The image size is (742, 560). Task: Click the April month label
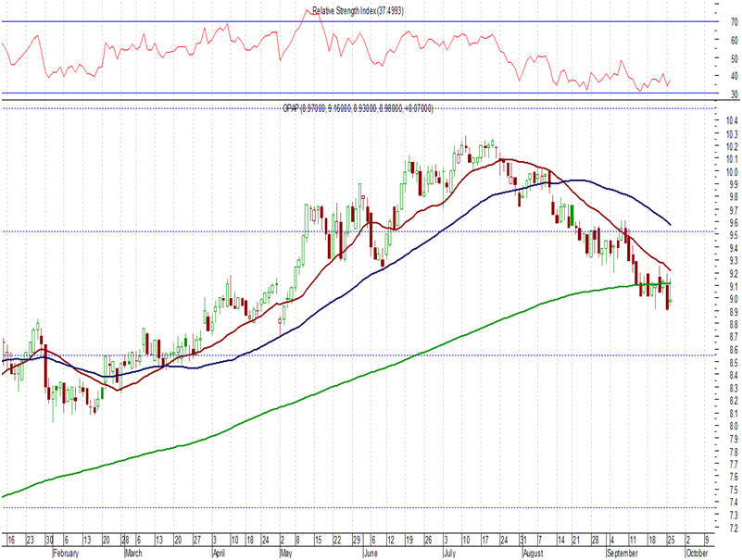pyautogui.click(x=219, y=553)
